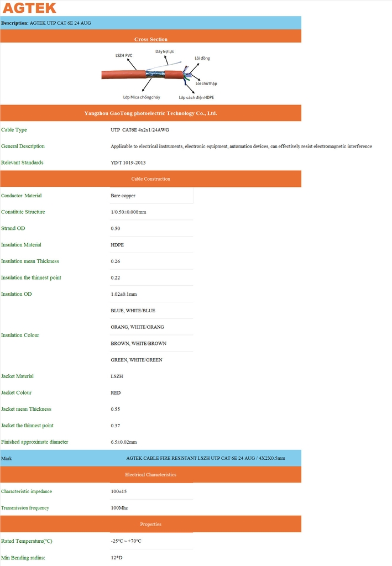Select the 12*D bending radius value
This screenshot has width=392, height=566.
click(x=117, y=558)
